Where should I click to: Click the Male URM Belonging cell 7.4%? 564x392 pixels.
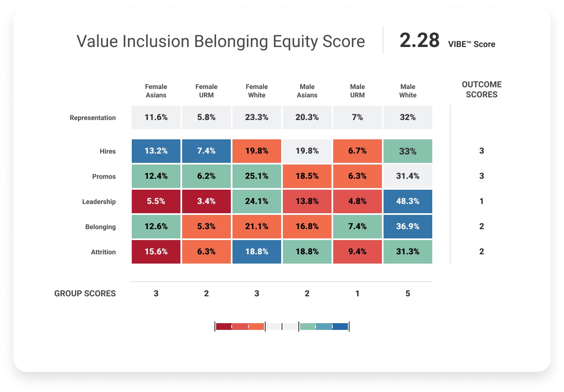[358, 227]
